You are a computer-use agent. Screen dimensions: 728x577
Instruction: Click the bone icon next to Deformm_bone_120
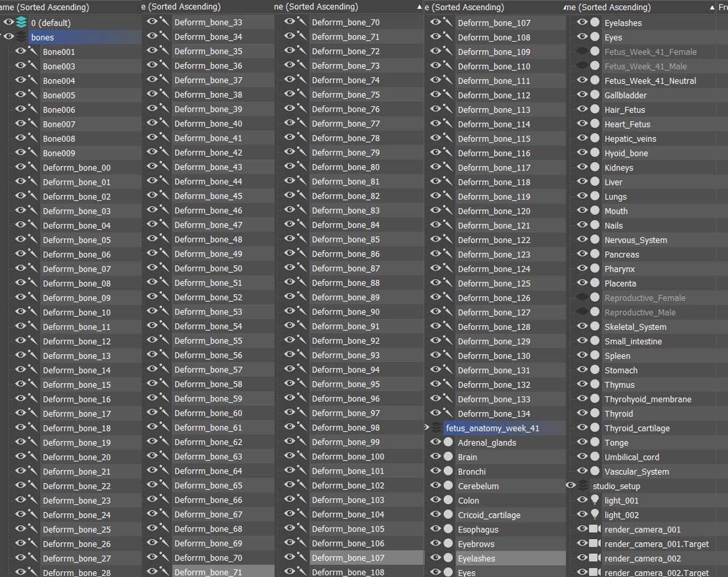[x=448, y=210]
